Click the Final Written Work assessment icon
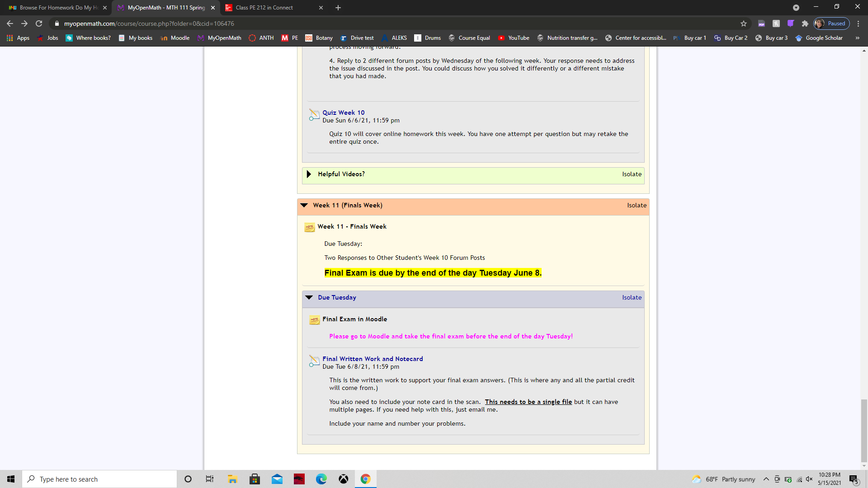 [x=314, y=361]
